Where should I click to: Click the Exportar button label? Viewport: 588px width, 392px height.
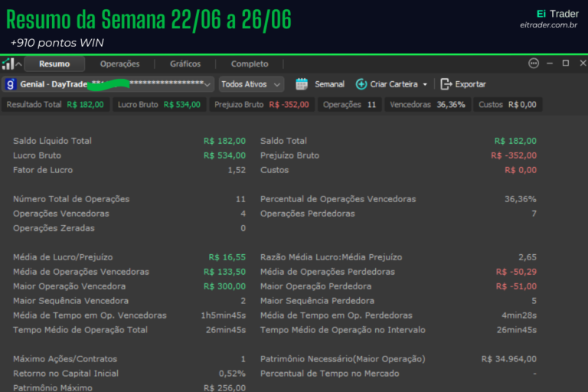click(470, 84)
